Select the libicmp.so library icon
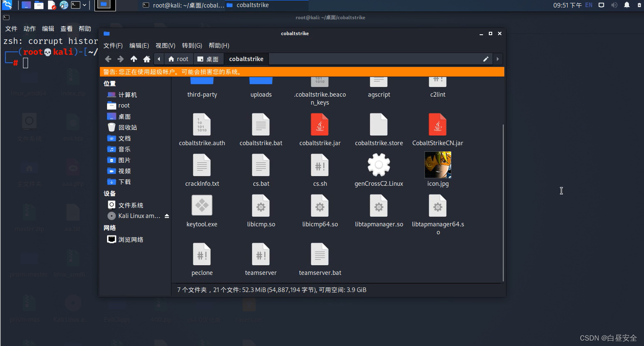 point(261,206)
